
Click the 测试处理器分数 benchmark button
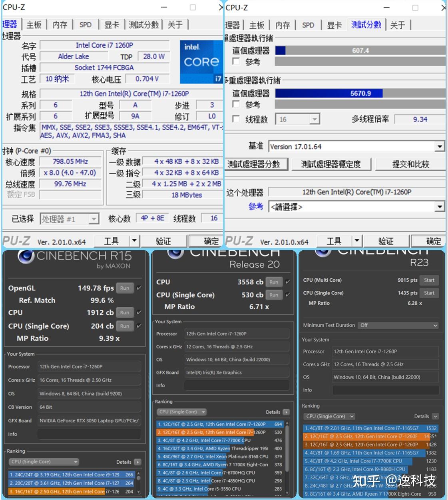[255, 164]
